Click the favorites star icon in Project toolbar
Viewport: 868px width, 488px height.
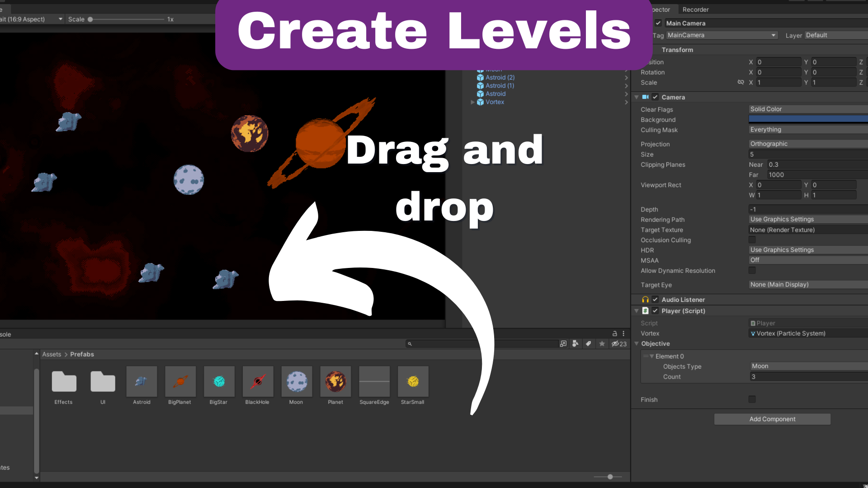pos(602,343)
